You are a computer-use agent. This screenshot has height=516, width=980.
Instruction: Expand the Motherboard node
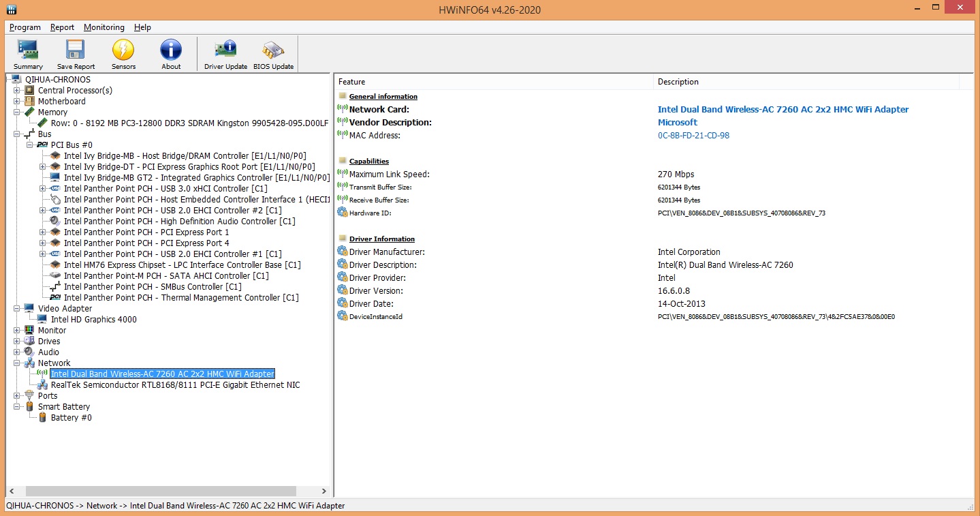[x=16, y=101]
